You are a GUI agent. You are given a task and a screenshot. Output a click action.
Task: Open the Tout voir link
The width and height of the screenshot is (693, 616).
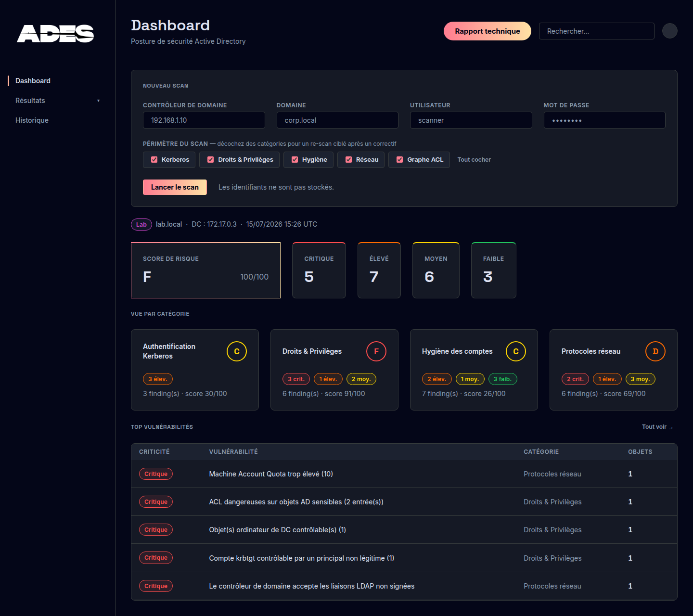657,427
